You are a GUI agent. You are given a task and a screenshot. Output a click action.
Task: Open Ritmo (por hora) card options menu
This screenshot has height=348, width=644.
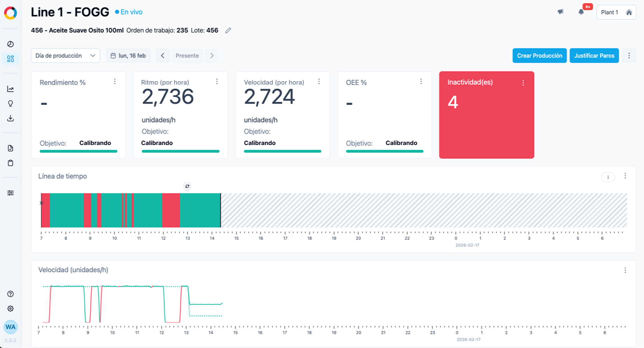[x=217, y=81]
